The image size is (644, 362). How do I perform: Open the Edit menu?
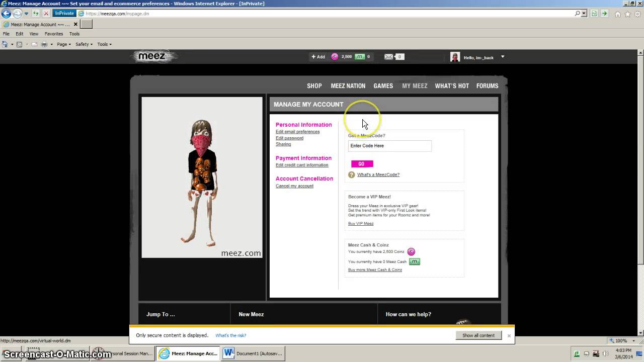19,34
